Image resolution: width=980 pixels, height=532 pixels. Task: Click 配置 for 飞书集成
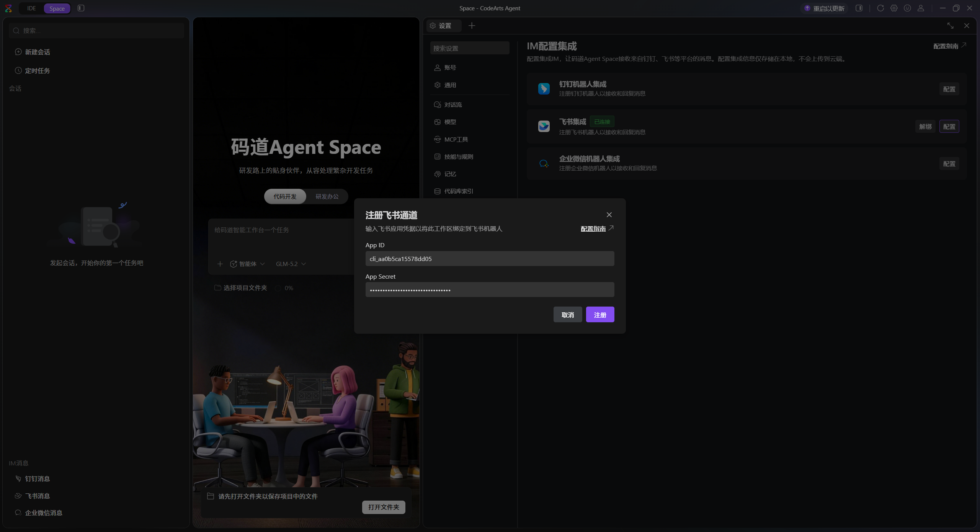coord(949,127)
